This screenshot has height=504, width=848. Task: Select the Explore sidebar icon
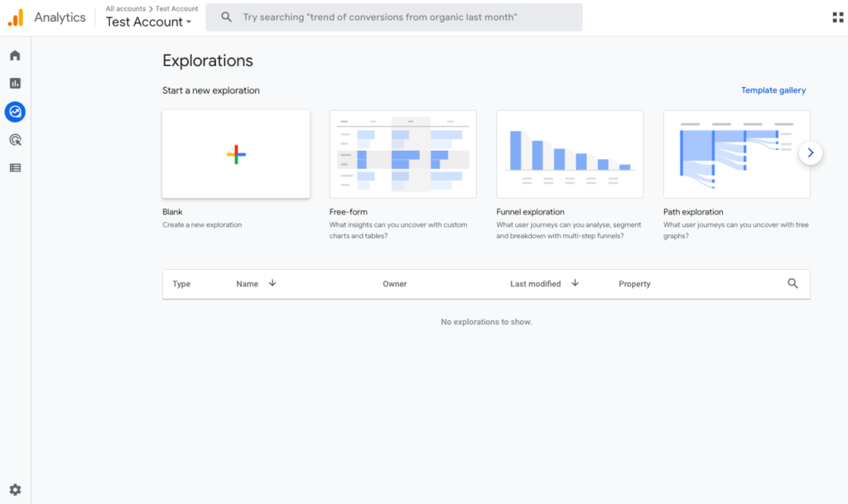coord(15,112)
